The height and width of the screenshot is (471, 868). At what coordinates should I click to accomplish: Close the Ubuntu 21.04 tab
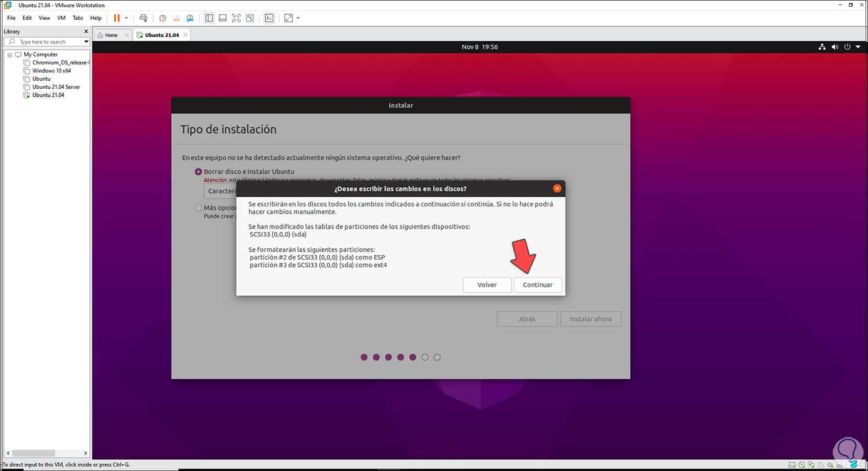point(185,35)
